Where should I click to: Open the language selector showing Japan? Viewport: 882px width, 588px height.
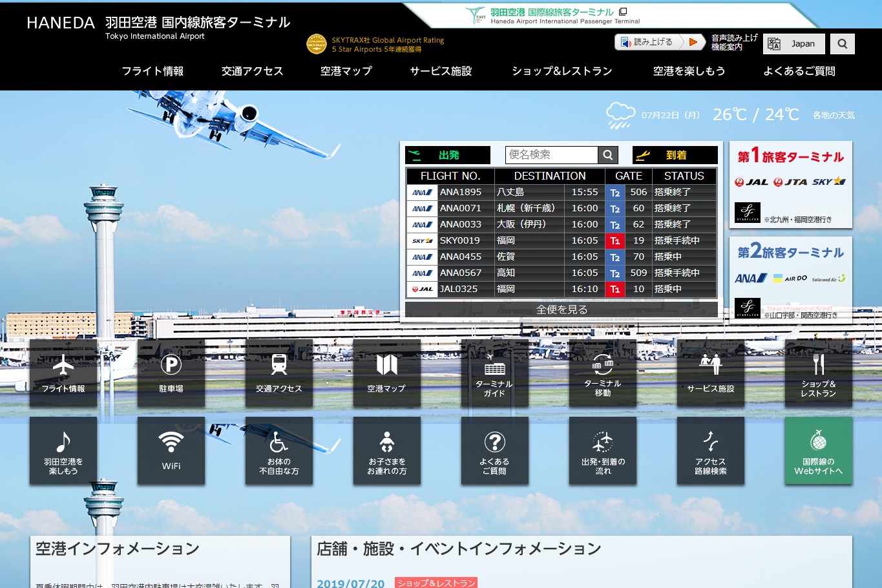(794, 44)
